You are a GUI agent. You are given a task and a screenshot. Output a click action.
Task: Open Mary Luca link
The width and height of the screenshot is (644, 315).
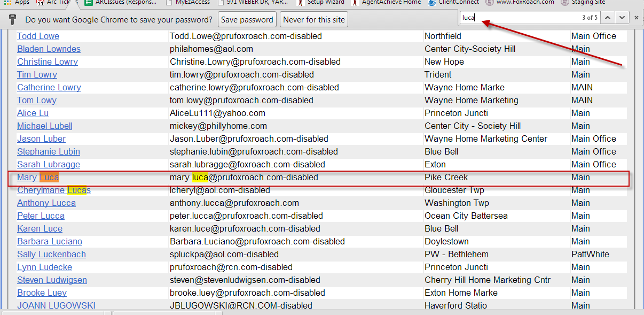[x=38, y=177]
